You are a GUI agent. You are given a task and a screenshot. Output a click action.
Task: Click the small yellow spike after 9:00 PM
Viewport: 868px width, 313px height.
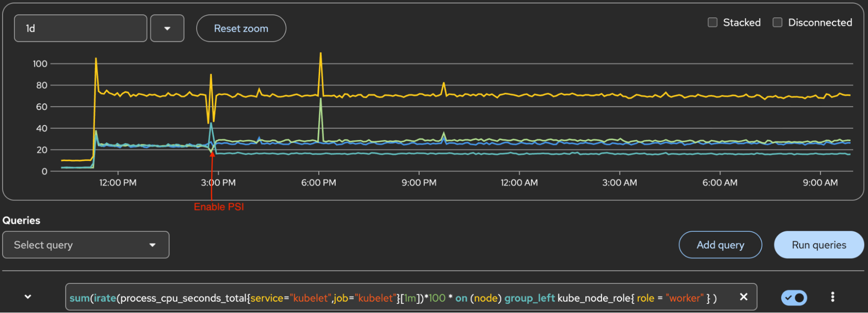pos(443,83)
